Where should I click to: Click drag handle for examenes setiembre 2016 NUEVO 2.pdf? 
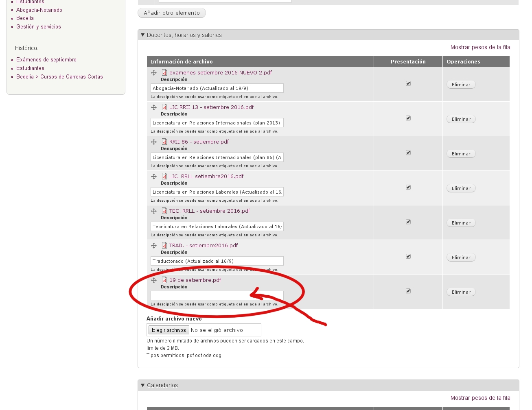[154, 73]
